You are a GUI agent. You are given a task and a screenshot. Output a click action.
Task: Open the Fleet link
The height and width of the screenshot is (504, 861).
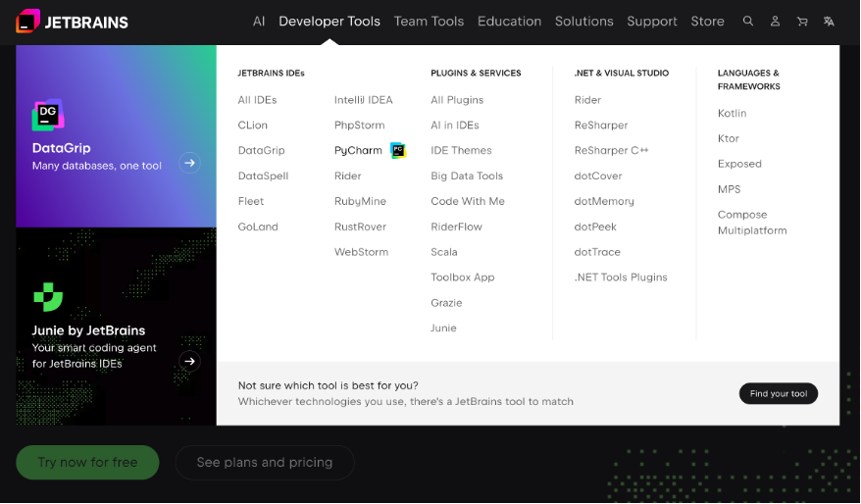(251, 201)
